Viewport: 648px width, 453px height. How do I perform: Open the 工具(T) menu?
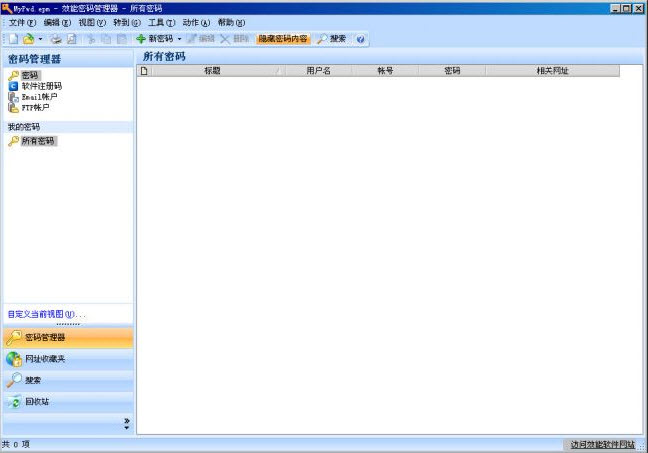[x=162, y=22]
